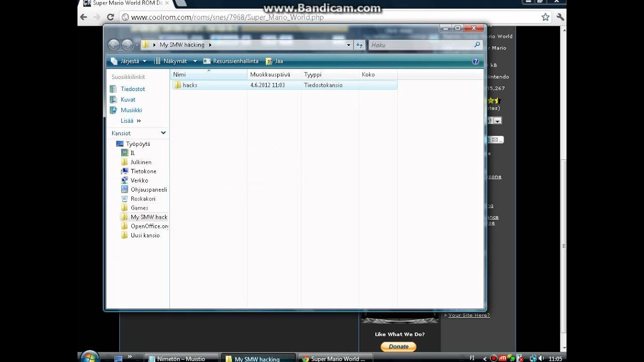Show hidden system tray icons
This screenshot has width=644, height=362.
pyautogui.click(x=485, y=358)
